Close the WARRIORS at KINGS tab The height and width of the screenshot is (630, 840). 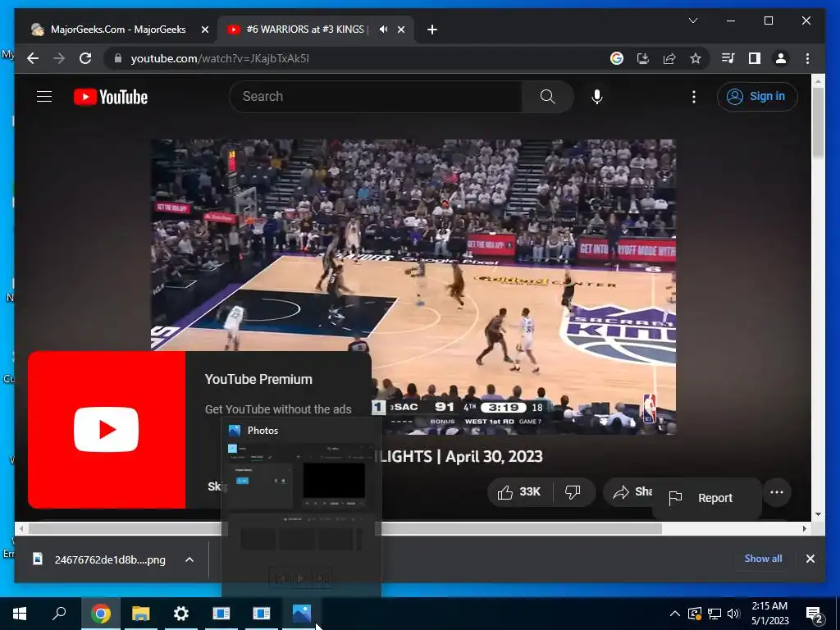[x=401, y=30]
